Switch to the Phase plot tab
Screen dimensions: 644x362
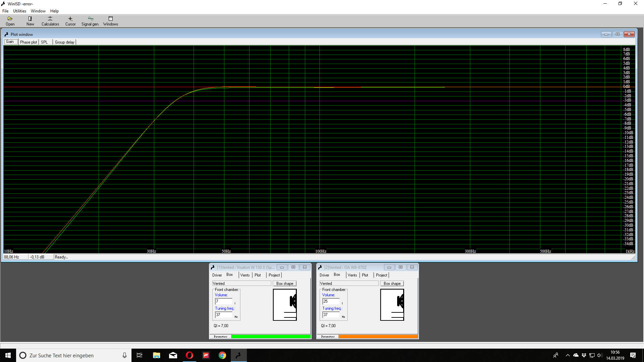[x=29, y=42]
